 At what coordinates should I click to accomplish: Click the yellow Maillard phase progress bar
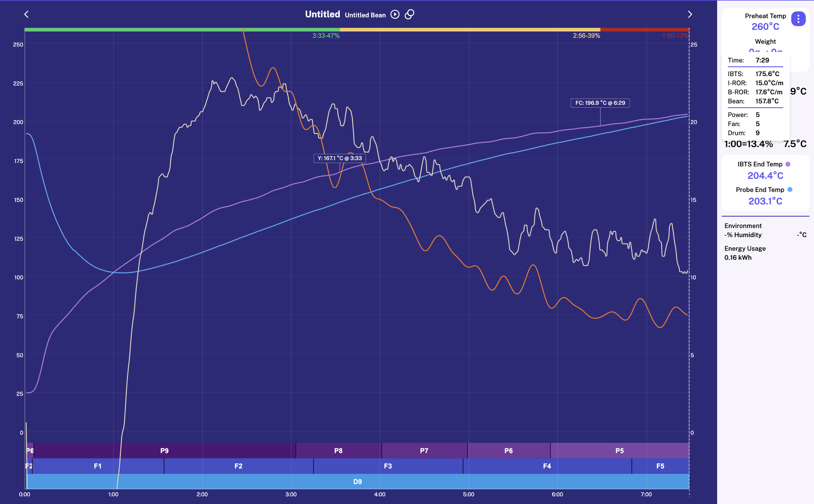[x=470, y=30]
